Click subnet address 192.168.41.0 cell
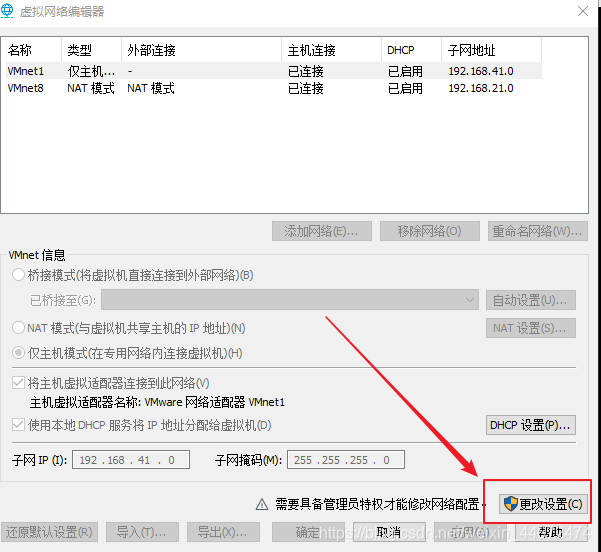The height and width of the screenshot is (552, 601). (481, 71)
